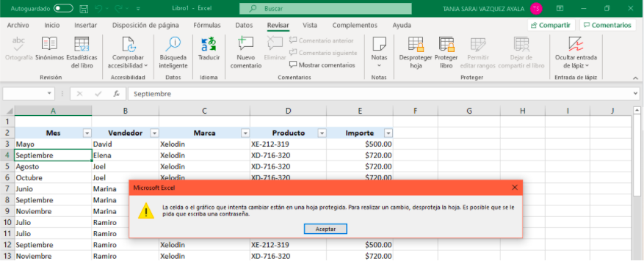Switch to Disposición de página tab
Image resolution: width=644 pixels, height=264 pixels.
point(145,25)
